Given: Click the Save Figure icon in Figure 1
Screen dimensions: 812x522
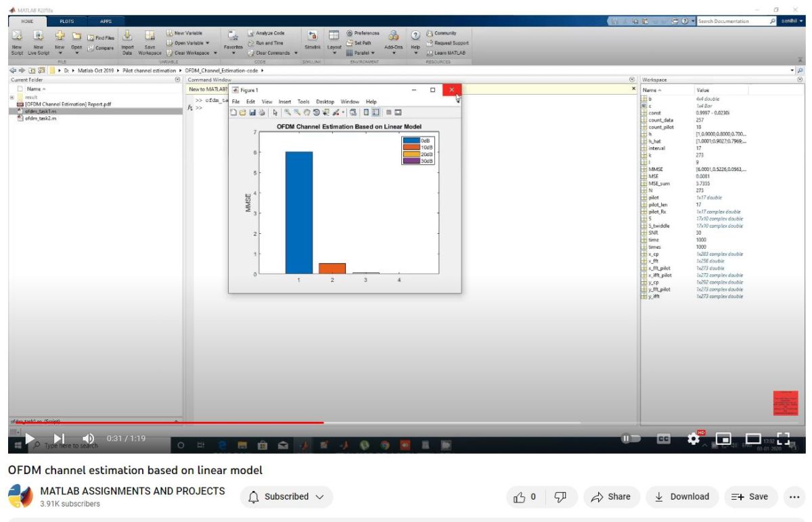Looking at the screenshot, I should coord(252,112).
